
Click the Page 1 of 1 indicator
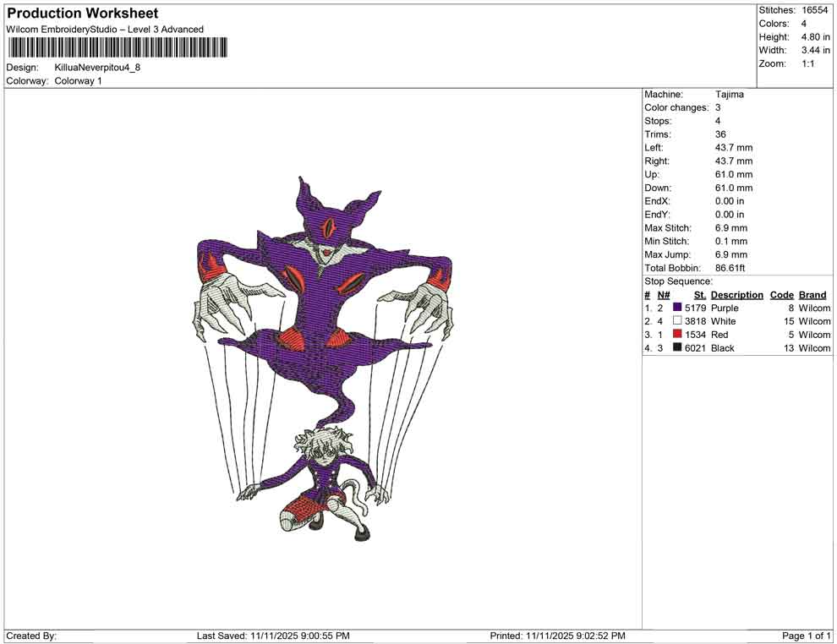(806, 636)
